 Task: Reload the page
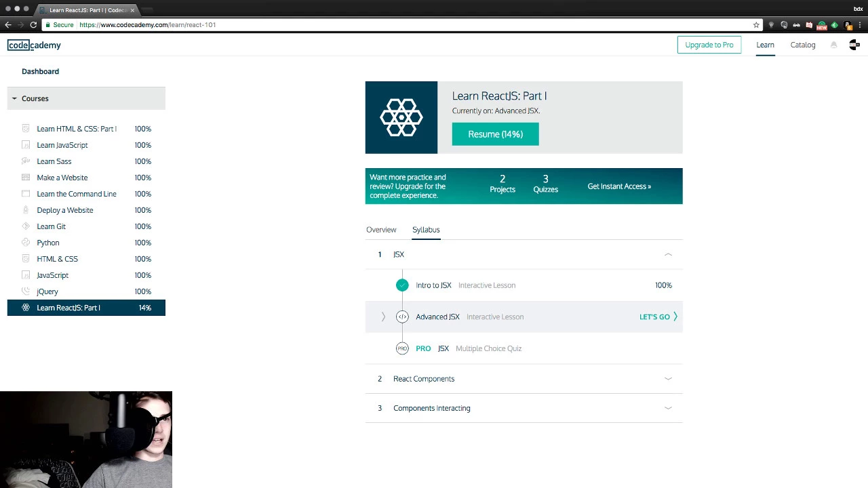(x=33, y=24)
